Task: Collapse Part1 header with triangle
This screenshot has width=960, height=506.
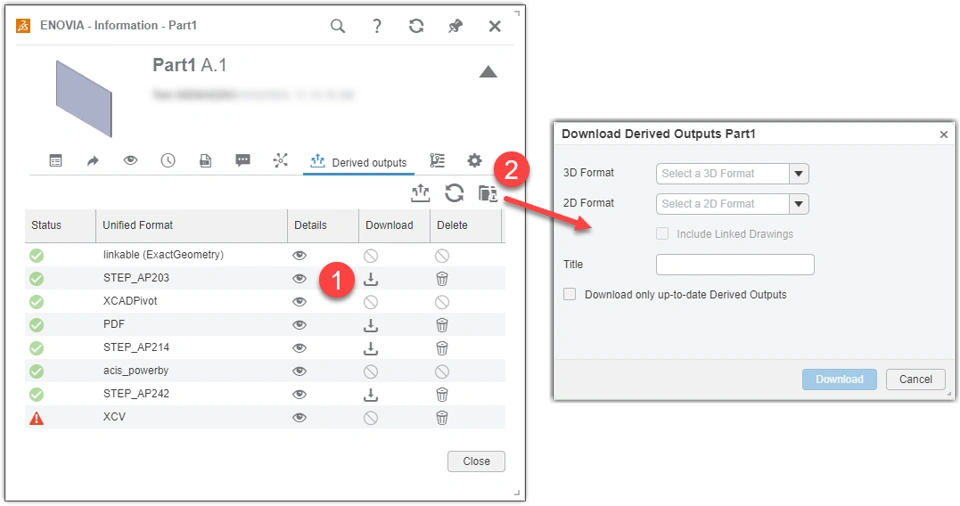Action: [x=488, y=72]
